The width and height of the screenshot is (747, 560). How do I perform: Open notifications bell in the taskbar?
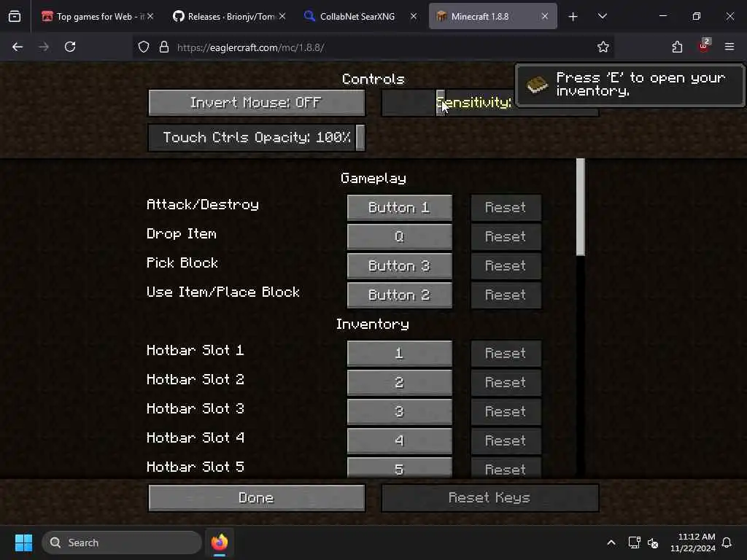point(727,542)
